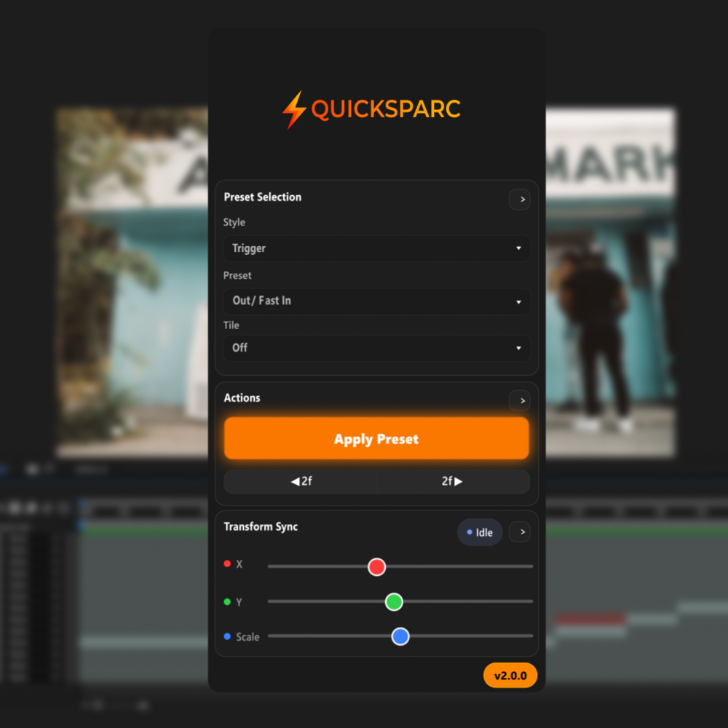This screenshot has width=728, height=728.
Task: Click the QUICKSPARC title text
Action: (386, 109)
